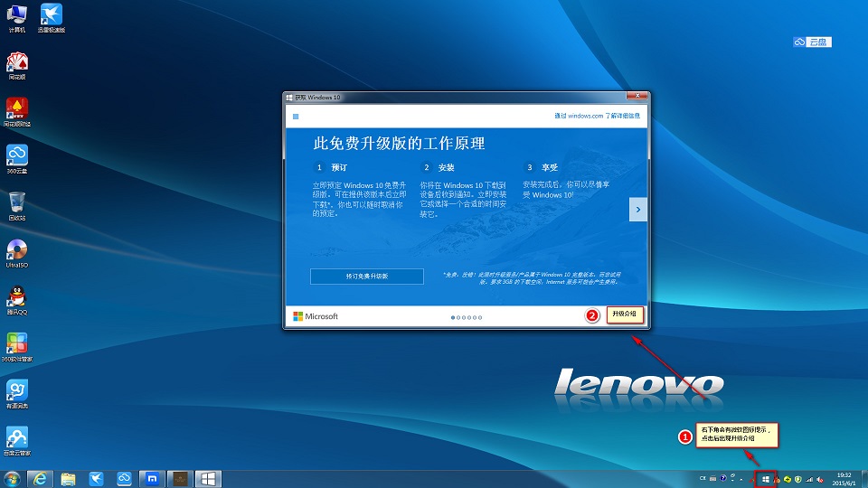Viewport: 868px width, 488px height.
Task: Open the 计算机 (Computer) desktop icon
Action: click(x=17, y=18)
